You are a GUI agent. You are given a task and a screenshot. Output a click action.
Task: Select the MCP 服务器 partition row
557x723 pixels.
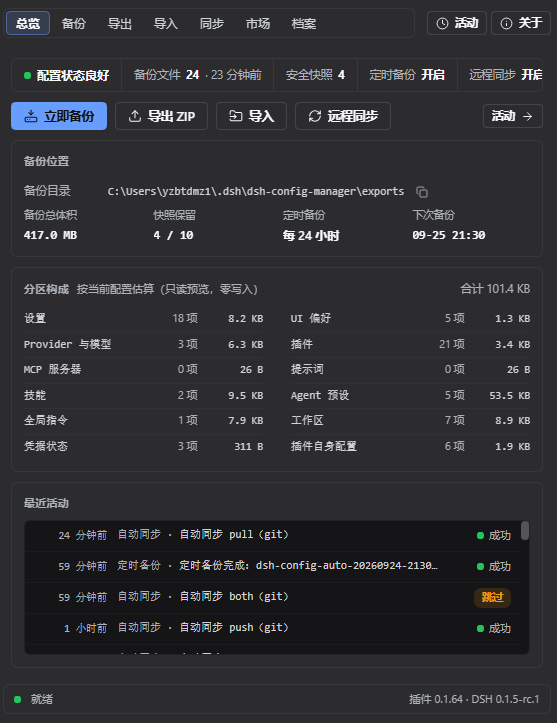(x=143, y=369)
